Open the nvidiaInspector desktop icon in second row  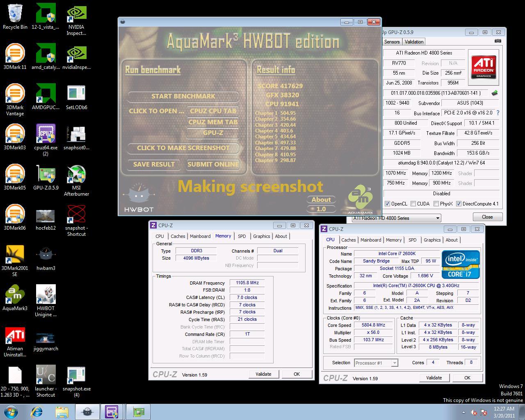[x=76, y=57]
